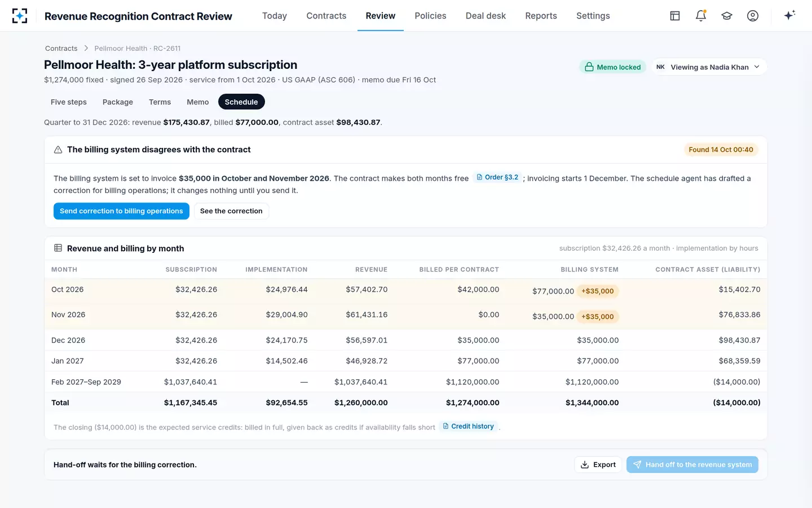This screenshot has width=812, height=508.
Task: Click the Pellmoor Health · RC-2611 breadcrumb
Action: coord(138,49)
